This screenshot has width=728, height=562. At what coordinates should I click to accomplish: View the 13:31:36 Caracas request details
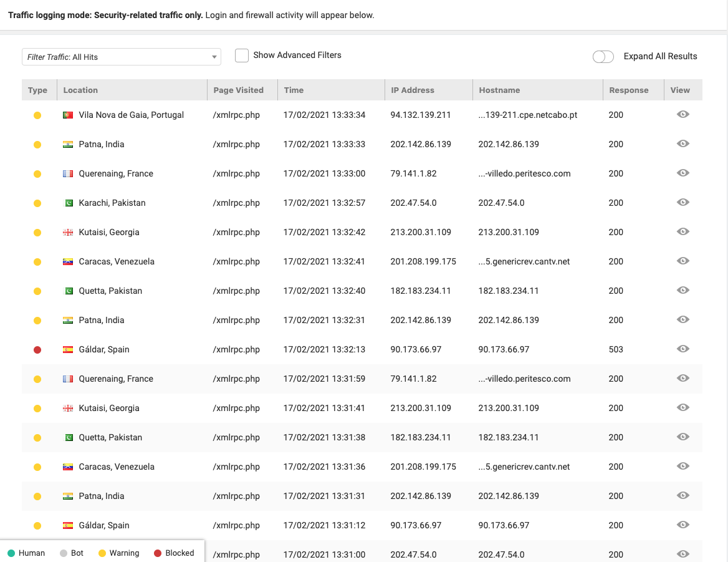682,466
